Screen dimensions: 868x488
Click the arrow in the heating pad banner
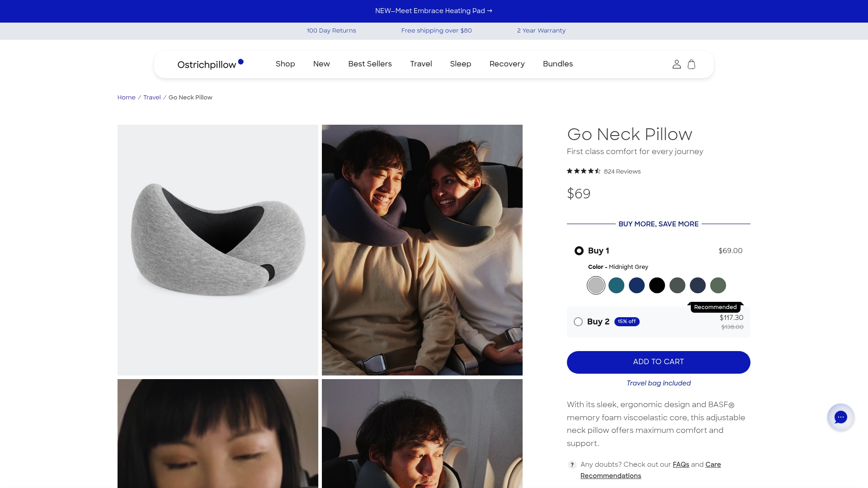click(490, 10)
